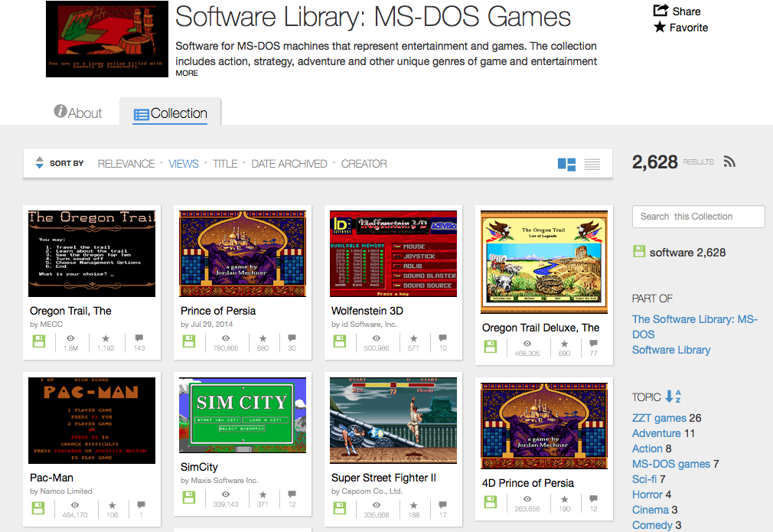Filter by Sci-fi topic

pyautogui.click(x=644, y=479)
